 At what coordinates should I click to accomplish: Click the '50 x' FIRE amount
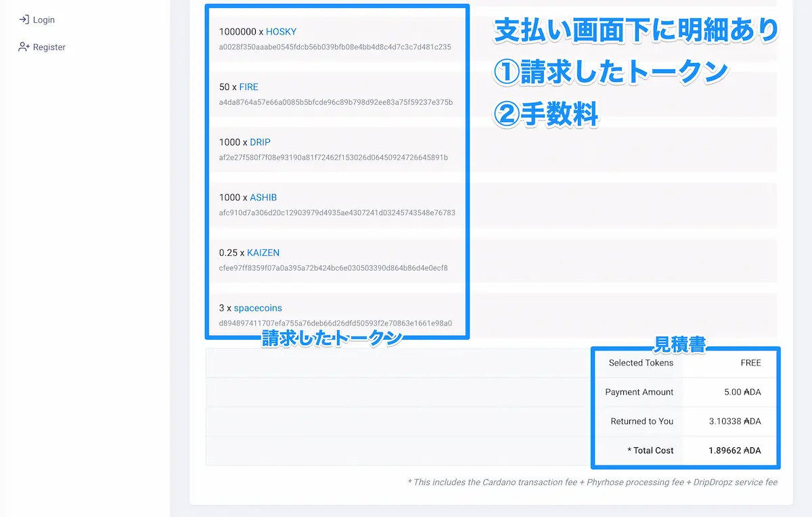pyautogui.click(x=228, y=87)
